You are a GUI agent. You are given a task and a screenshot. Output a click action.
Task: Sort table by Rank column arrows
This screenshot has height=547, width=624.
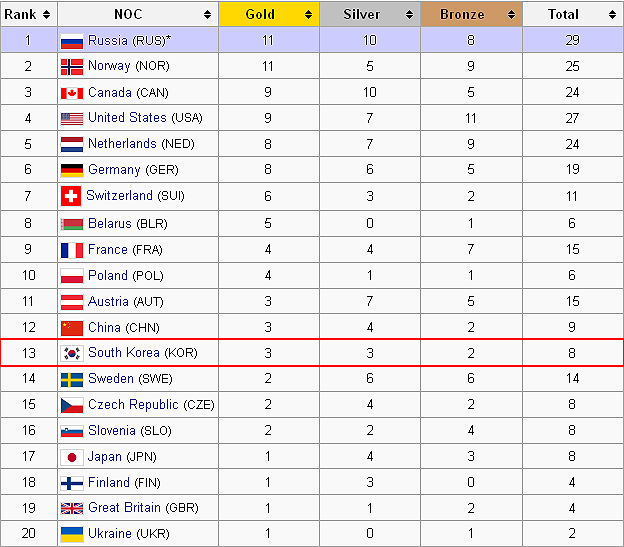point(47,15)
